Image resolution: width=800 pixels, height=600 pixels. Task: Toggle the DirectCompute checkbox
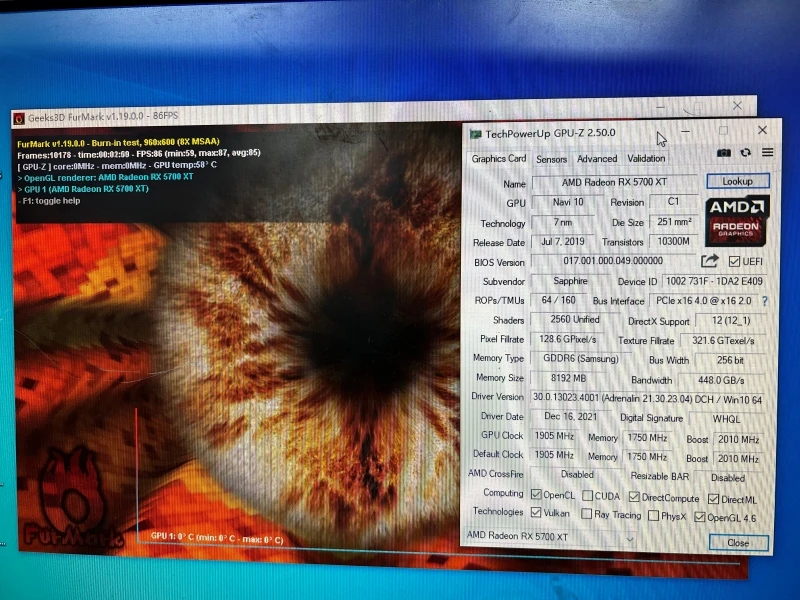634,496
